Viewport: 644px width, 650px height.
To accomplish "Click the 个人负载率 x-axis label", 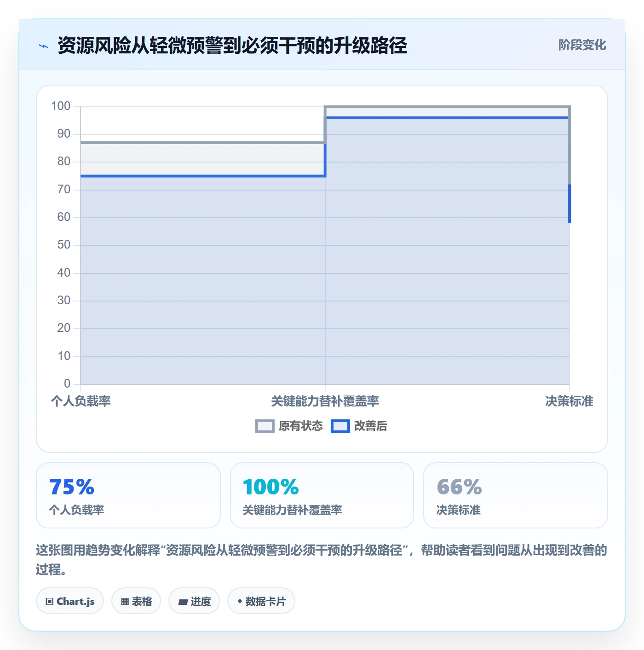I will [81, 401].
